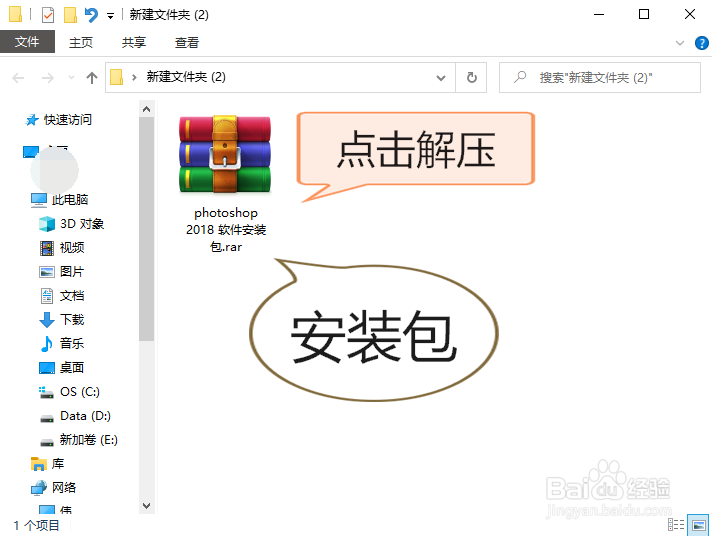Screen dimensions: 712x536
Task: Switch to the 查看 ribbon tab
Action: pos(187,42)
